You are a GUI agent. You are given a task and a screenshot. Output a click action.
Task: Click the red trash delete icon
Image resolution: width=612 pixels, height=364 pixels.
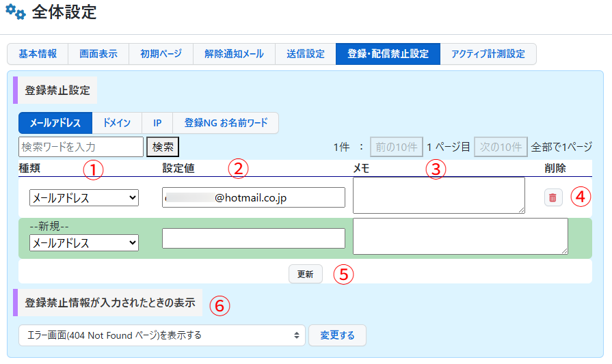(x=553, y=197)
